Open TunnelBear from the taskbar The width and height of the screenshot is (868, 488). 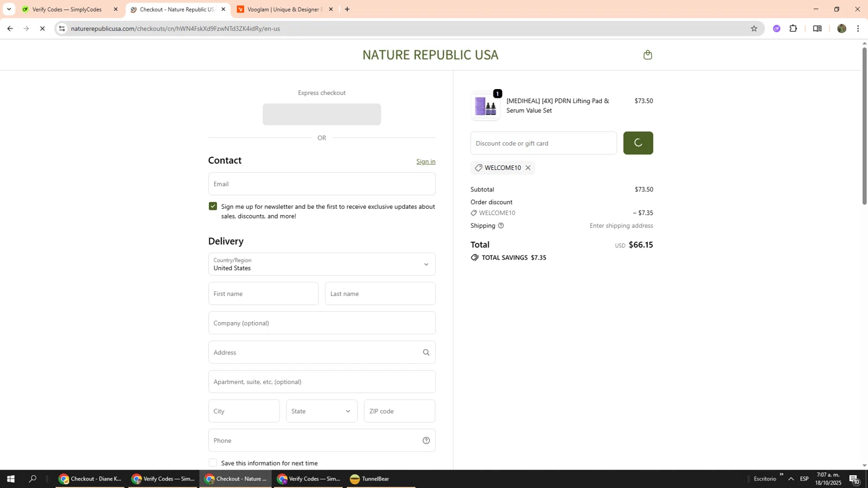(381, 479)
